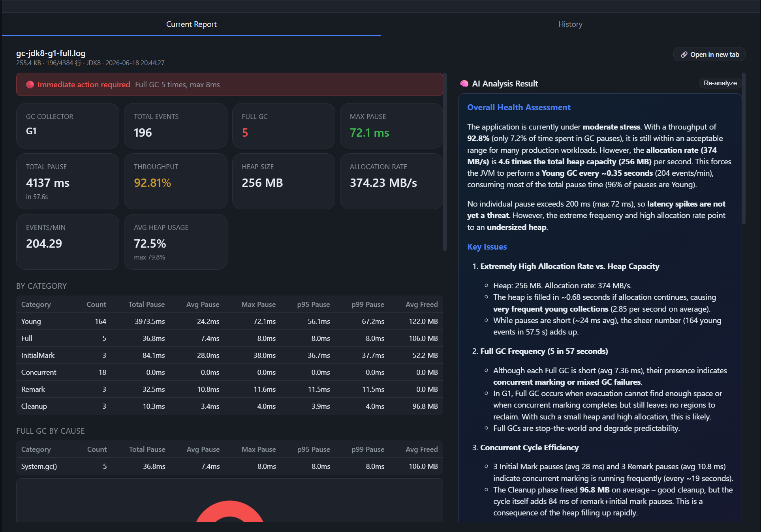The image size is (761, 532).
Task: Click the Count header in Full GC By Cause table
Action: pos(97,449)
